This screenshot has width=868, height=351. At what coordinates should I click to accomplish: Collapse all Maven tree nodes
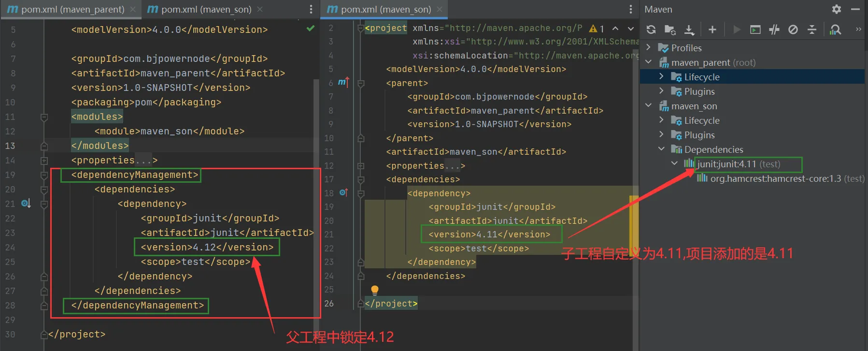(812, 29)
